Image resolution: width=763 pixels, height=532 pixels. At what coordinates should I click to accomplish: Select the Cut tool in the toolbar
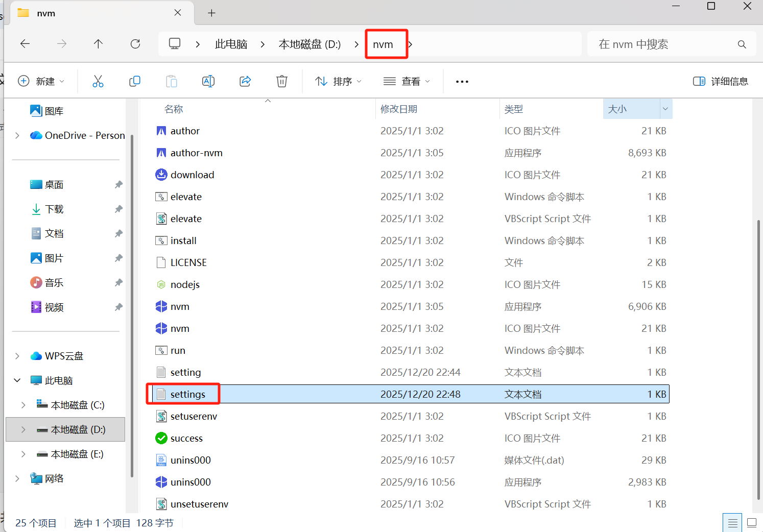[98, 81]
